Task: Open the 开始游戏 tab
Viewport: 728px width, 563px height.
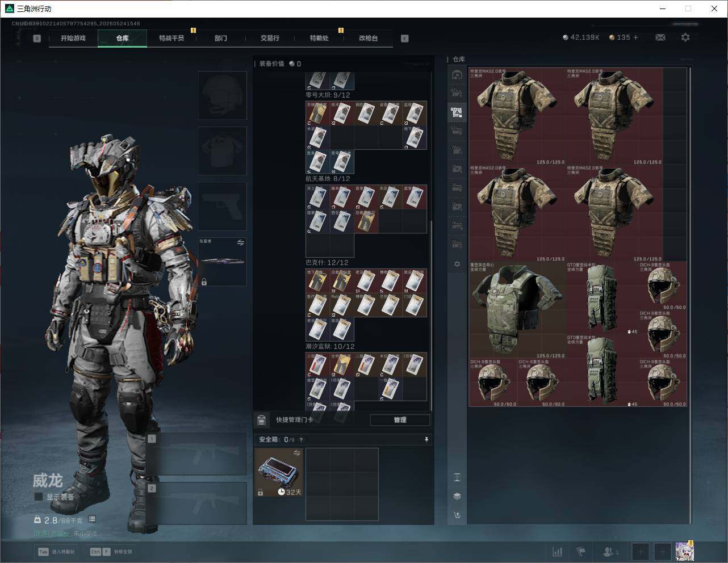Action: [x=73, y=39]
